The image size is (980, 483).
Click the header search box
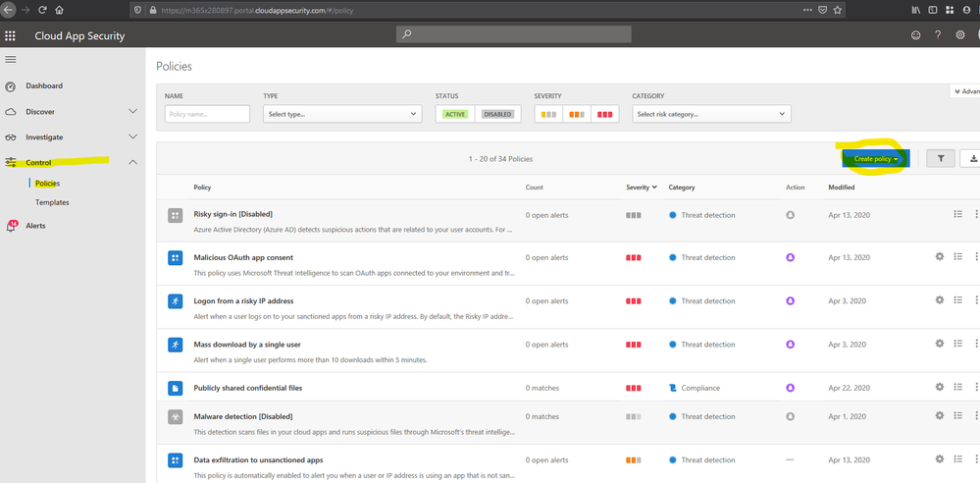pos(513,34)
